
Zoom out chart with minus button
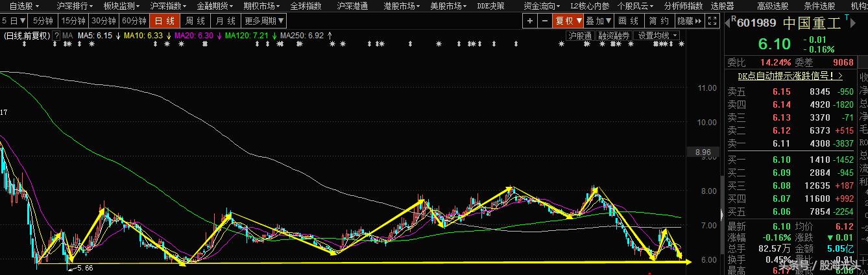(x=544, y=21)
